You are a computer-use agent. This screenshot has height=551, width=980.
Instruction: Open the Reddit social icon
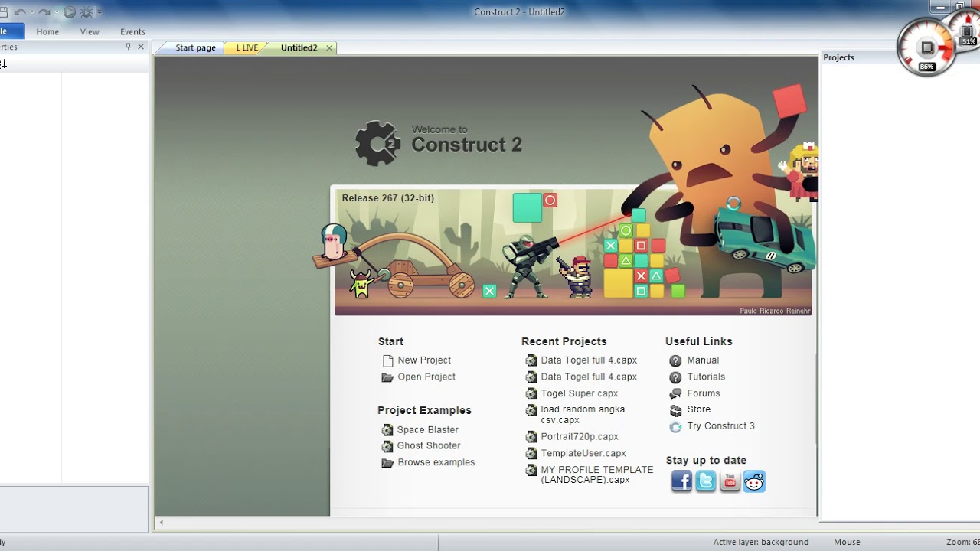[x=754, y=481]
